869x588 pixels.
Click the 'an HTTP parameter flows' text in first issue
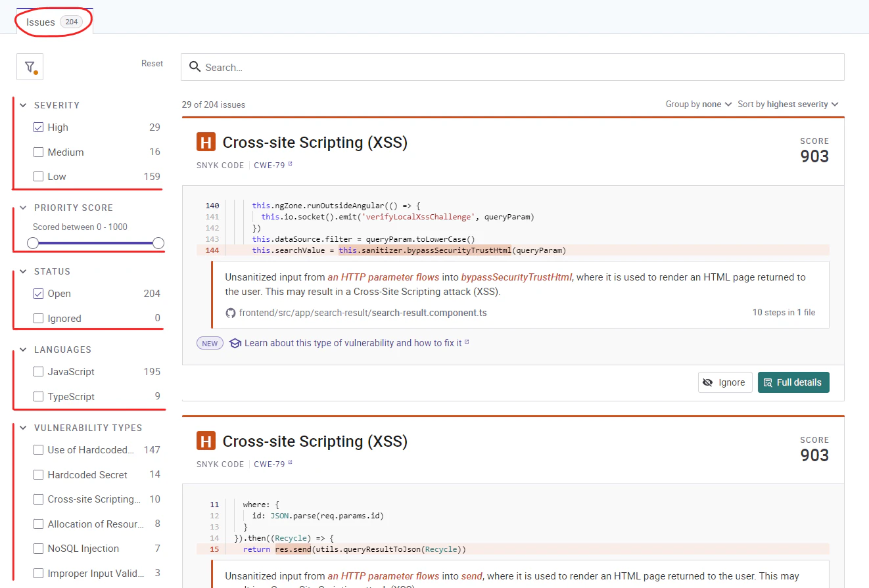coord(383,277)
